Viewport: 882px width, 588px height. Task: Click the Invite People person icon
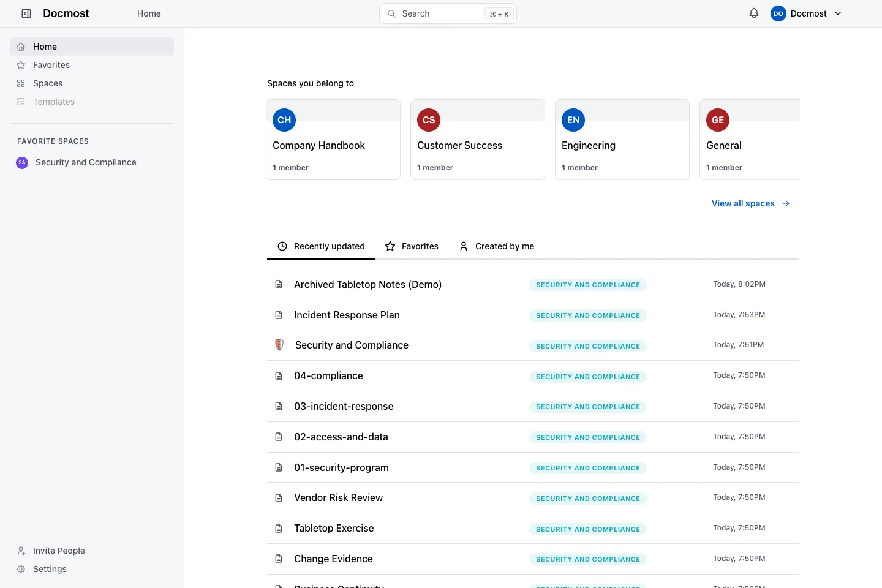(x=21, y=551)
